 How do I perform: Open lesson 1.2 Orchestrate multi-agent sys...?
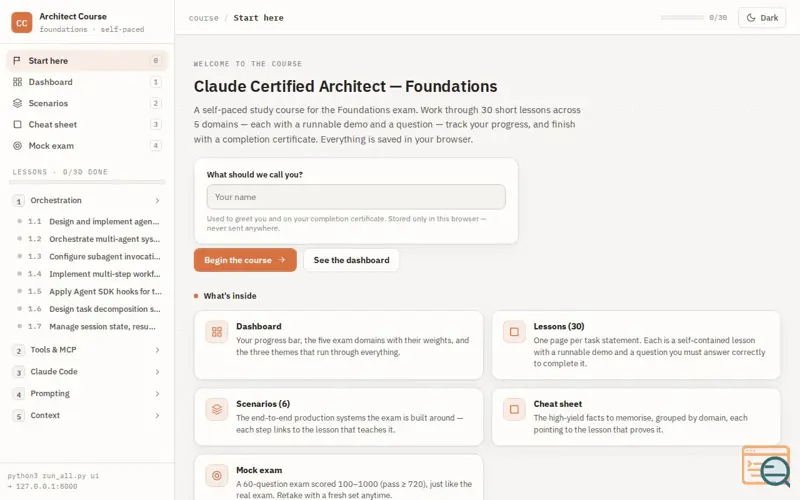[89, 239]
